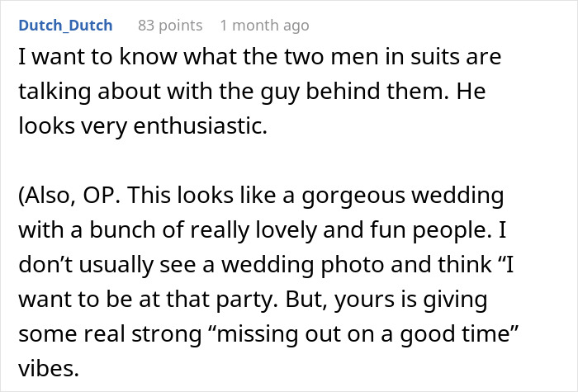This screenshot has width=578, height=392.
Task: Click the first comment paragraph about men in suits
Action: (x=260, y=92)
